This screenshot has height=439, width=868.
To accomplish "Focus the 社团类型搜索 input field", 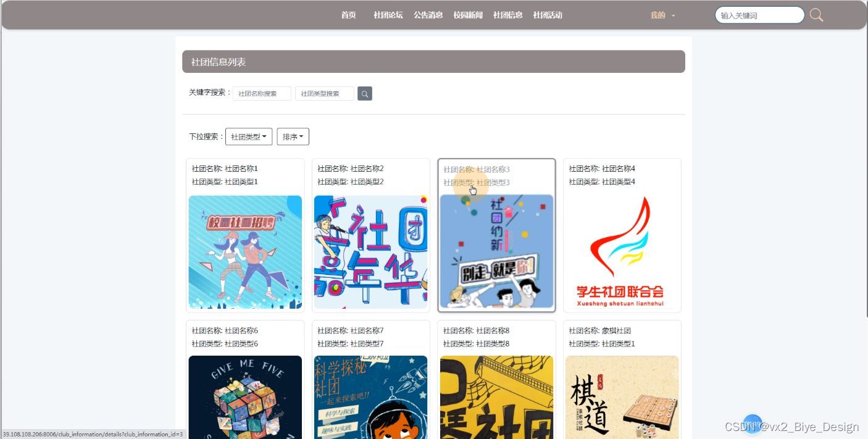I will click(x=325, y=94).
